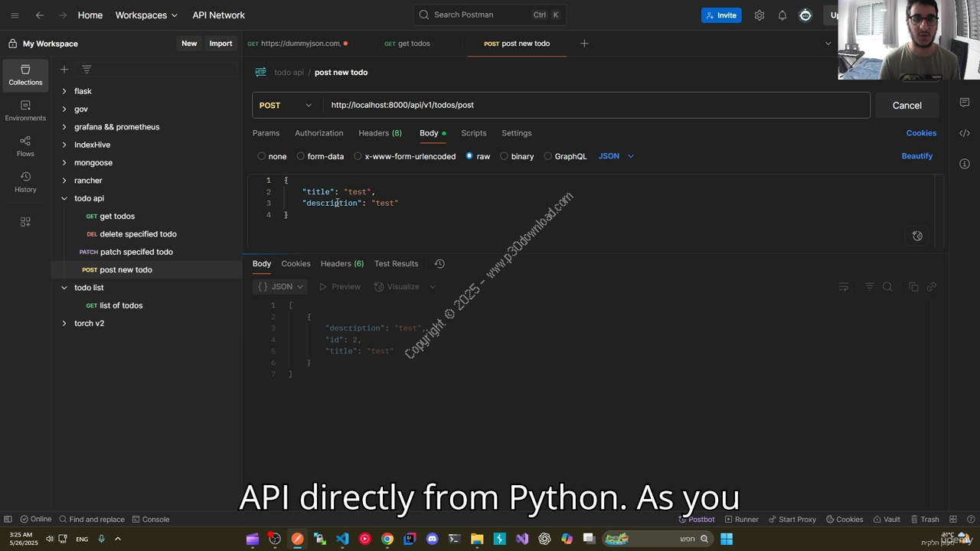Image resolution: width=980 pixels, height=551 pixels.
Task: Open the response JSON format dropdown
Action: tap(280, 287)
